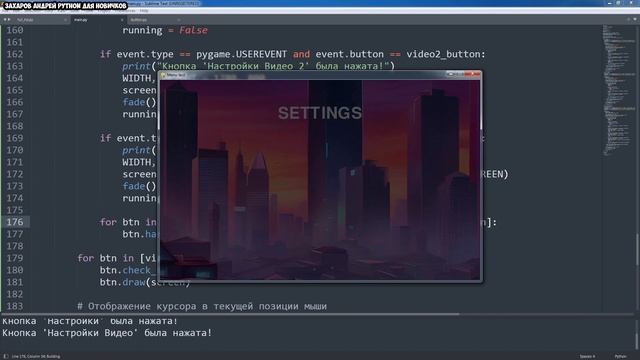Open the Spaces: 4 indentation selector
Screen dimensions: 640x360
[587, 356]
